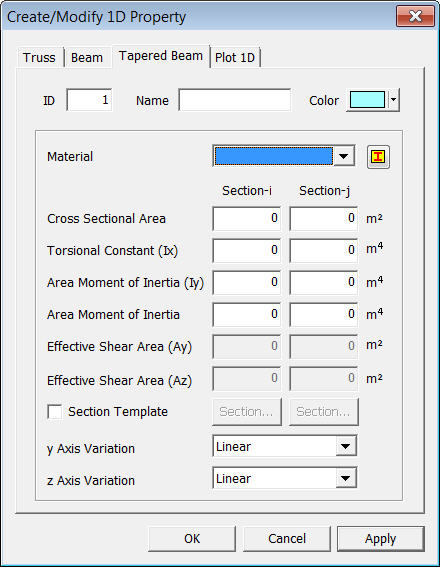Confirm with the OK button
This screenshot has width=440, height=567.
[x=192, y=539]
